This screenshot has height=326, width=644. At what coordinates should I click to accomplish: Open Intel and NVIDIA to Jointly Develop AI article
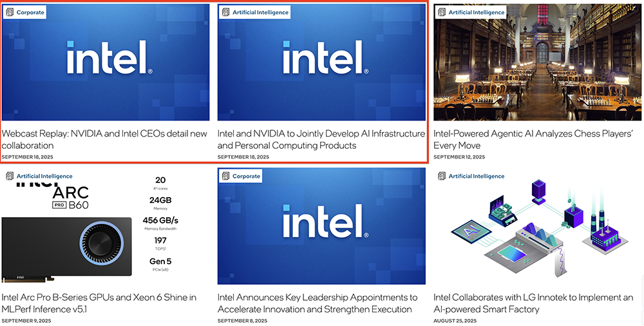coord(321,139)
